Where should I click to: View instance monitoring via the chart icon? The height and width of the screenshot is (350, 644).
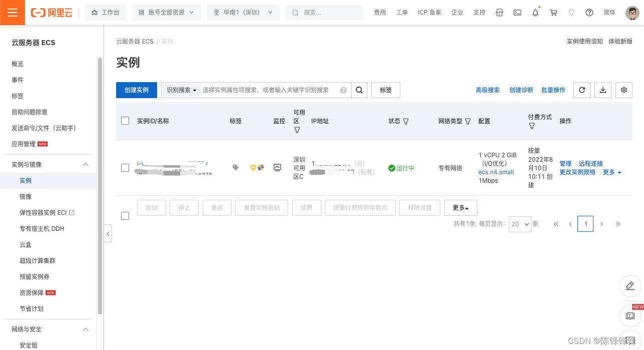coord(277,167)
